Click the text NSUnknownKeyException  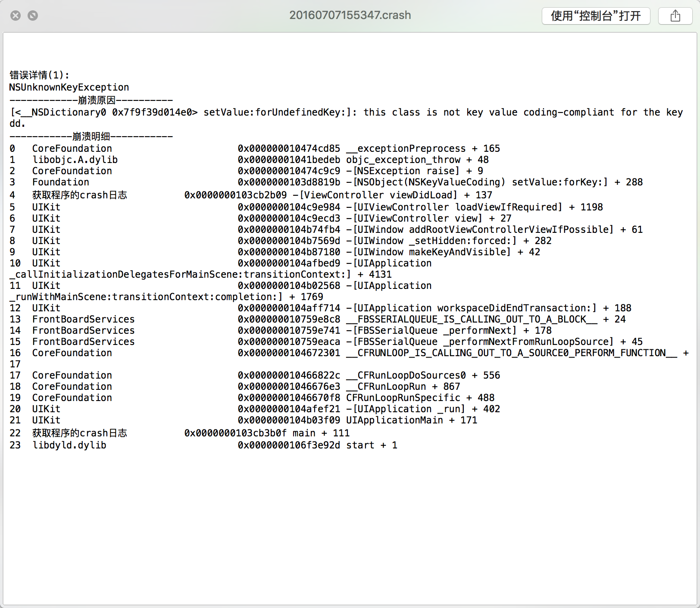(x=69, y=87)
